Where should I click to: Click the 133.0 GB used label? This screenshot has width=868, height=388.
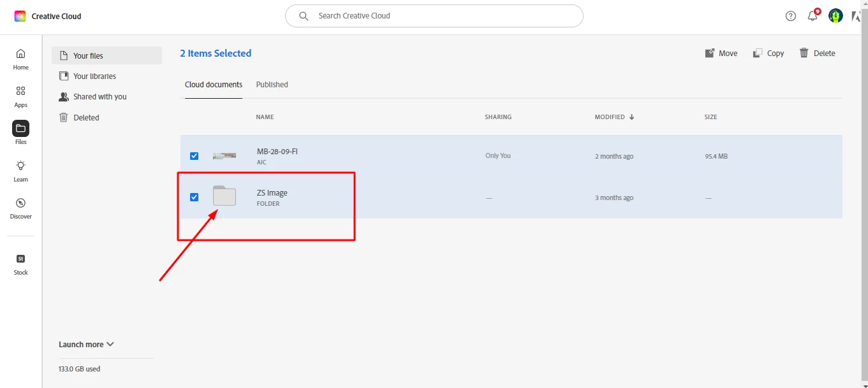[80, 369]
